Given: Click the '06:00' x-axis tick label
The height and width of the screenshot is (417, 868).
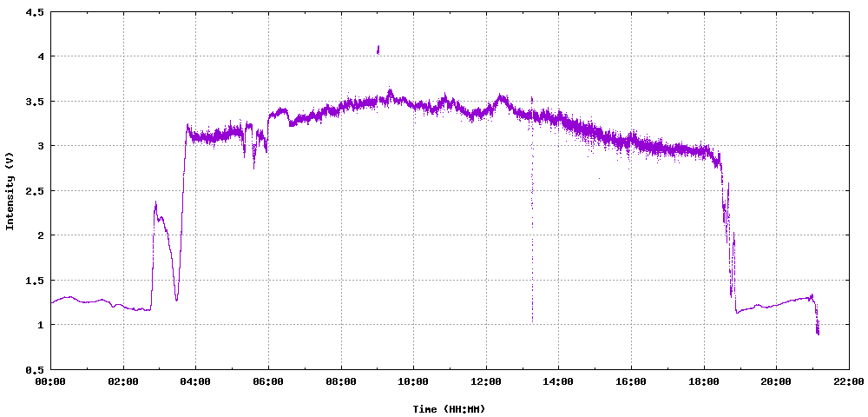Looking at the screenshot, I should [x=268, y=381].
